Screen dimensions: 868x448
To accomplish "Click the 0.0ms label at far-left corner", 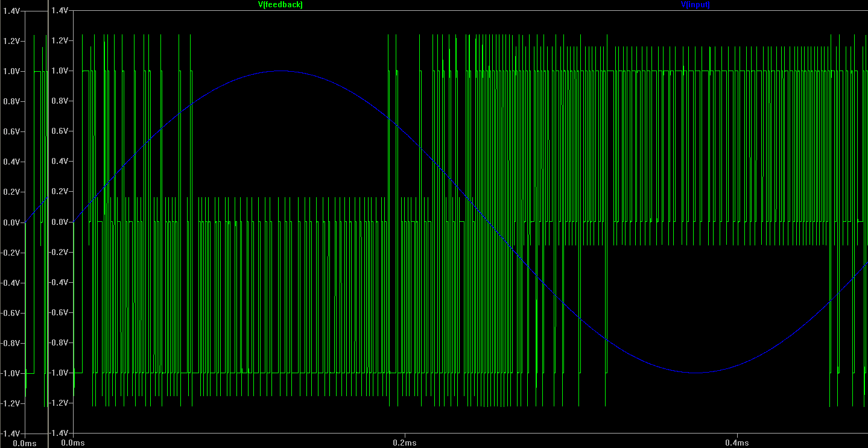I will tap(24, 443).
